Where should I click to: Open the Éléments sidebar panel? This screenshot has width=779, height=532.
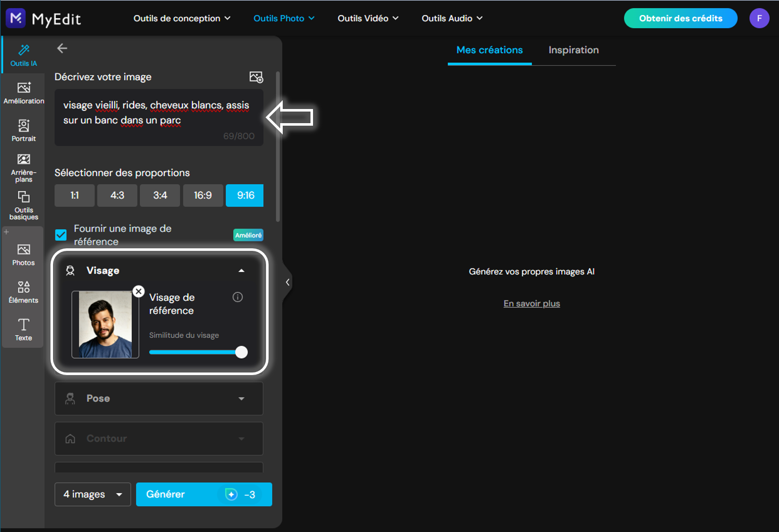pyautogui.click(x=24, y=292)
